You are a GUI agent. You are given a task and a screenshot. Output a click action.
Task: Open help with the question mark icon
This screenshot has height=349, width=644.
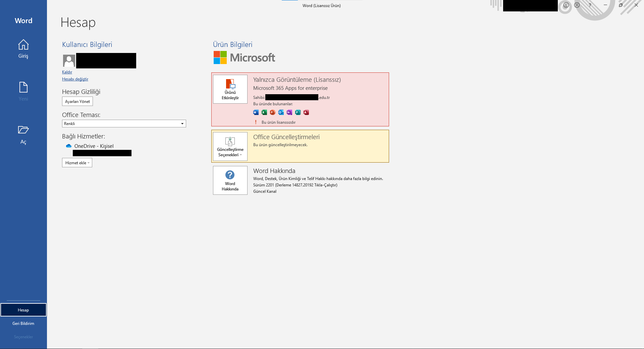(590, 5)
